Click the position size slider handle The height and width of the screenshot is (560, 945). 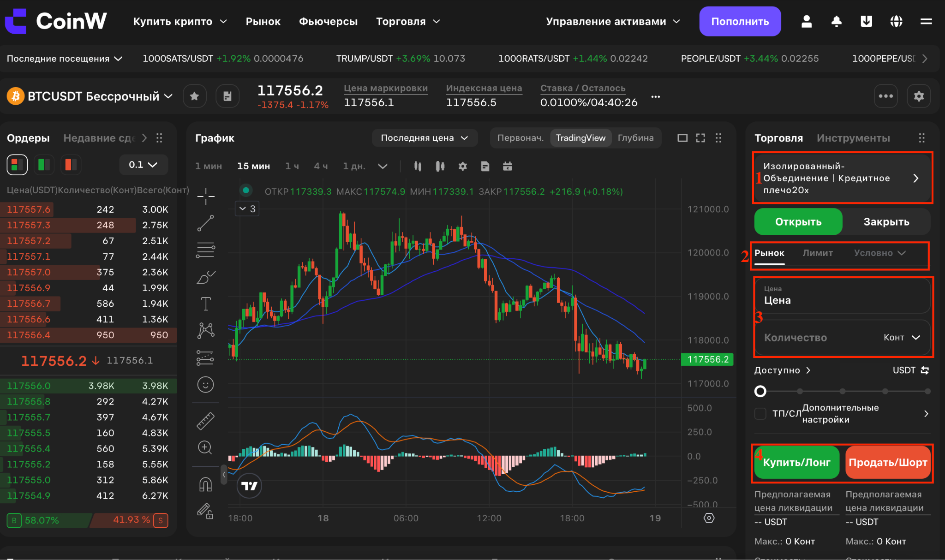tap(760, 391)
